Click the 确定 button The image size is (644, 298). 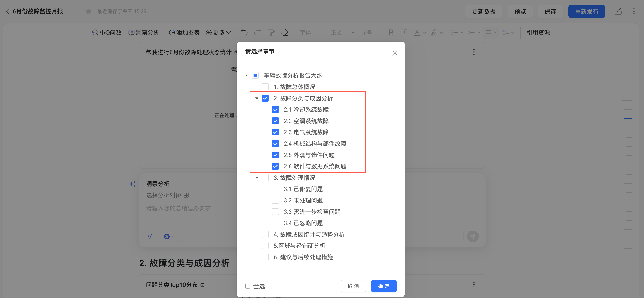coord(383,286)
